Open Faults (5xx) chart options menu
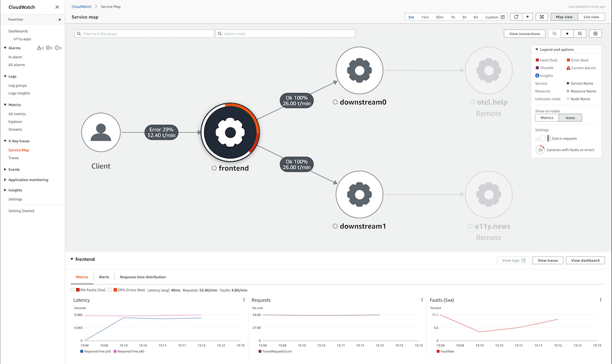 pyautogui.click(x=600, y=300)
